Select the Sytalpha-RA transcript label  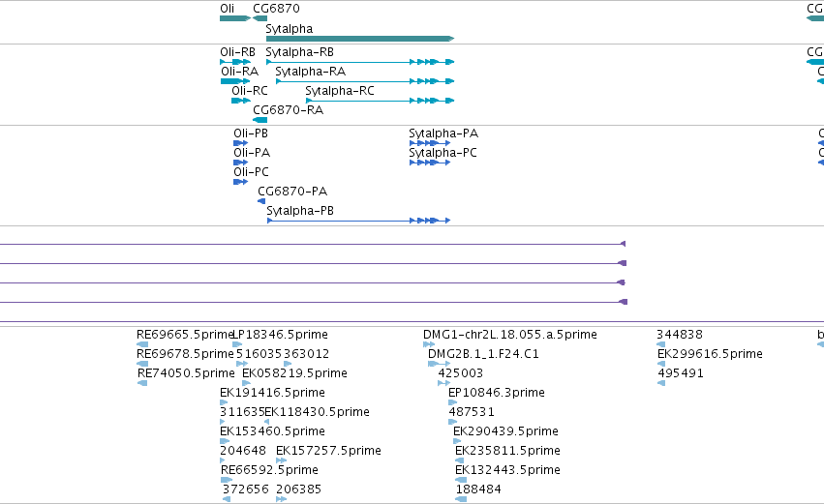311,72
